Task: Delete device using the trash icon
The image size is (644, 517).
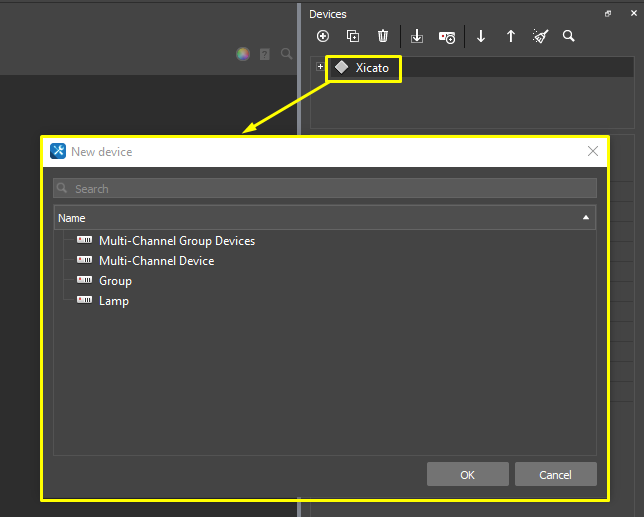Action: point(383,36)
